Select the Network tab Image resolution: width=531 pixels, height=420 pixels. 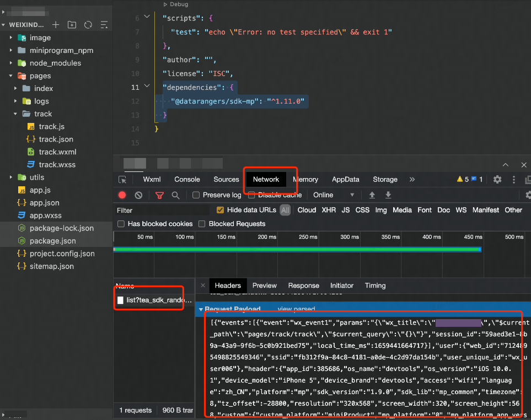click(266, 179)
